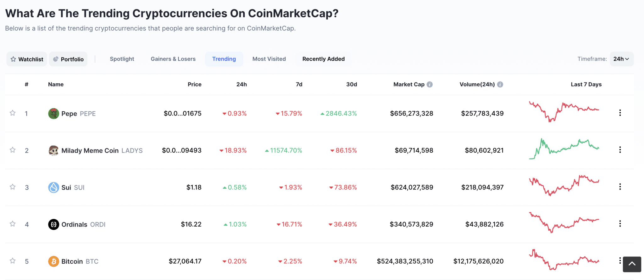Open the Watchlist button
Viewport: 644px width, 280px height.
pos(27,59)
